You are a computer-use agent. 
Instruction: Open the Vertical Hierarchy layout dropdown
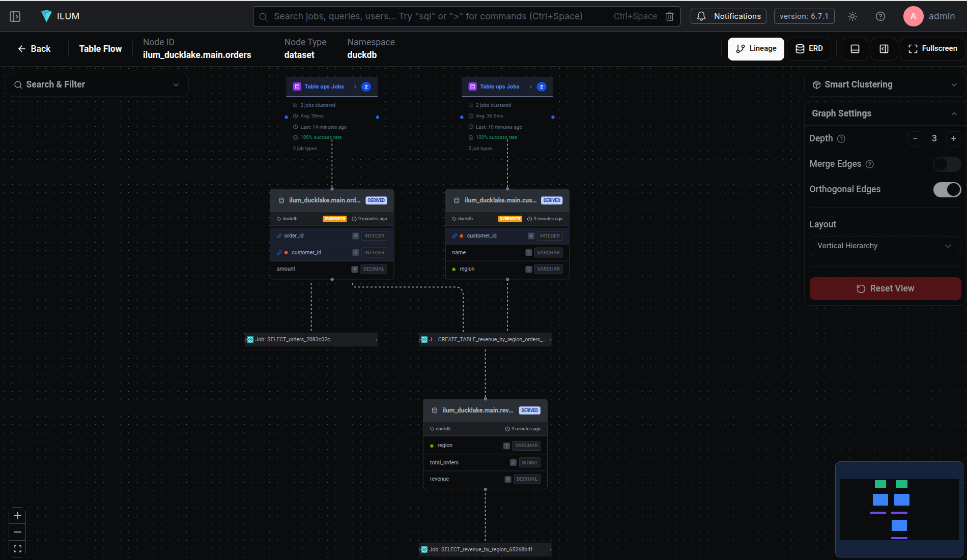(x=885, y=246)
